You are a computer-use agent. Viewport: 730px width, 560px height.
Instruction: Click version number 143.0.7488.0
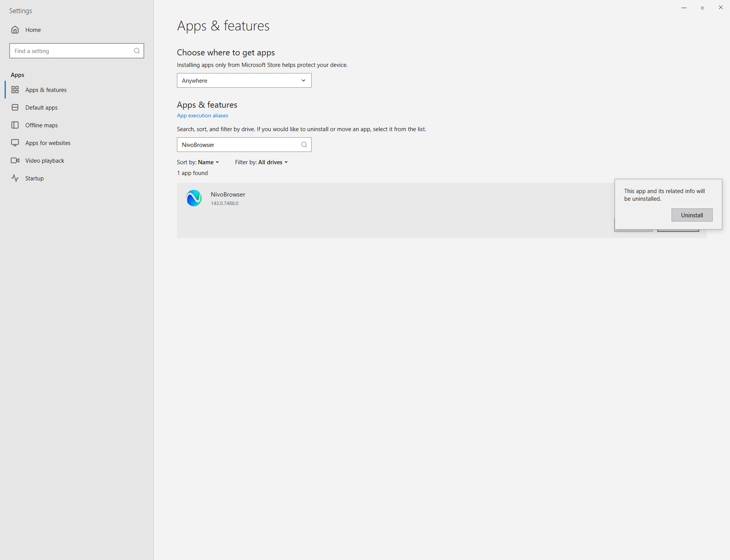click(225, 203)
